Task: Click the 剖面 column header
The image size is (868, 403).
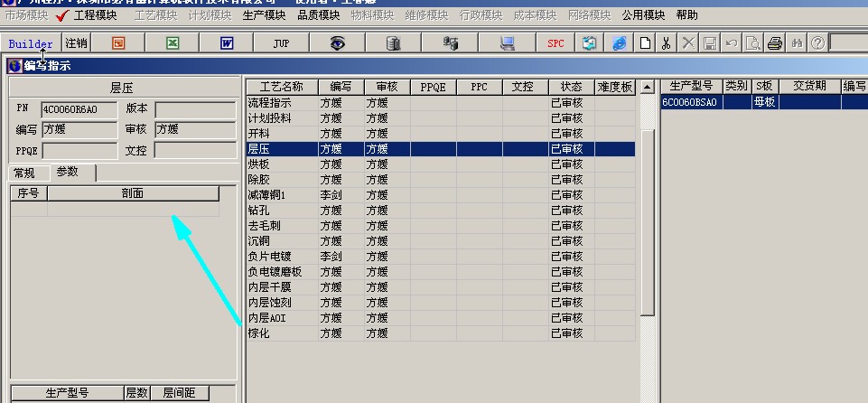Action: (x=133, y=193)
